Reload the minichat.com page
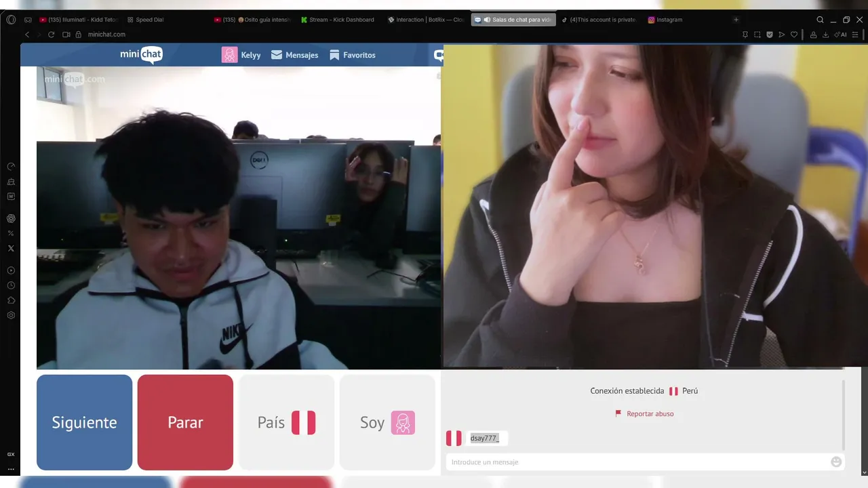868x488 pixels. 51,35
